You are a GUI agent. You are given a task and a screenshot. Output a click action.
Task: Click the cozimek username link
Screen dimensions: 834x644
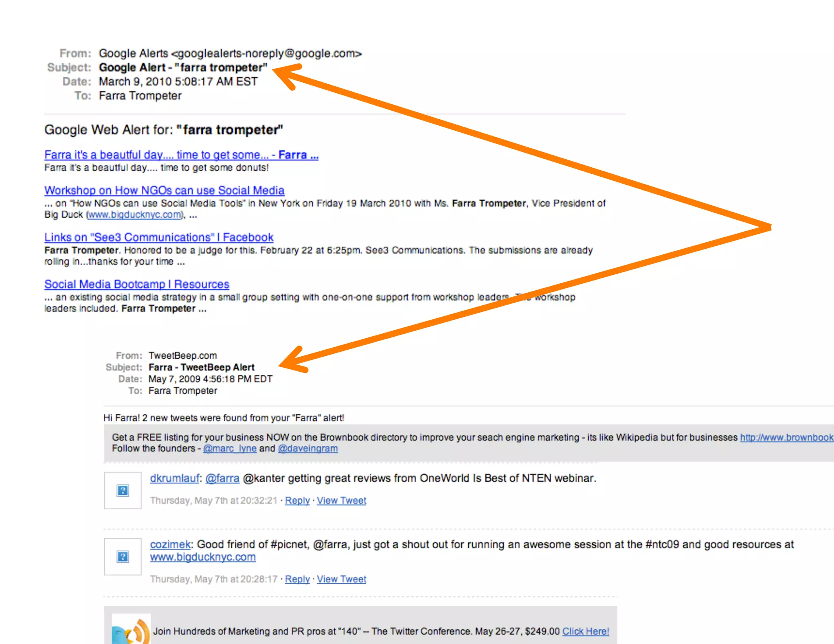point(170,544)
